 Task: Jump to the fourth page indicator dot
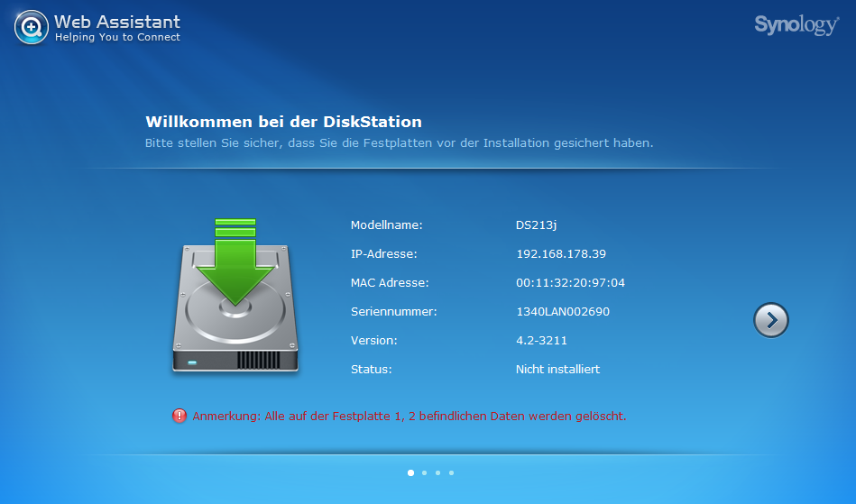452,473
